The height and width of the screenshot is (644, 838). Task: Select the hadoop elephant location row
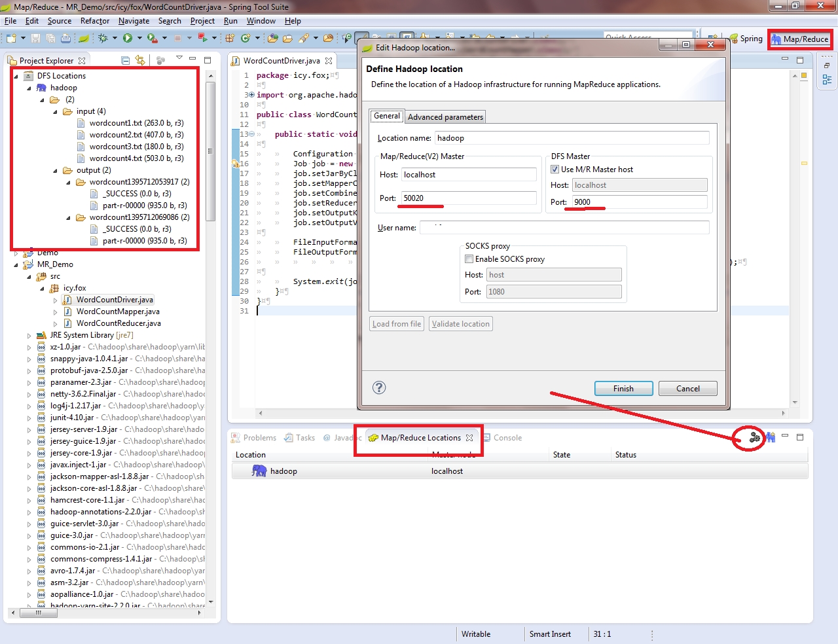pos(520,471)
